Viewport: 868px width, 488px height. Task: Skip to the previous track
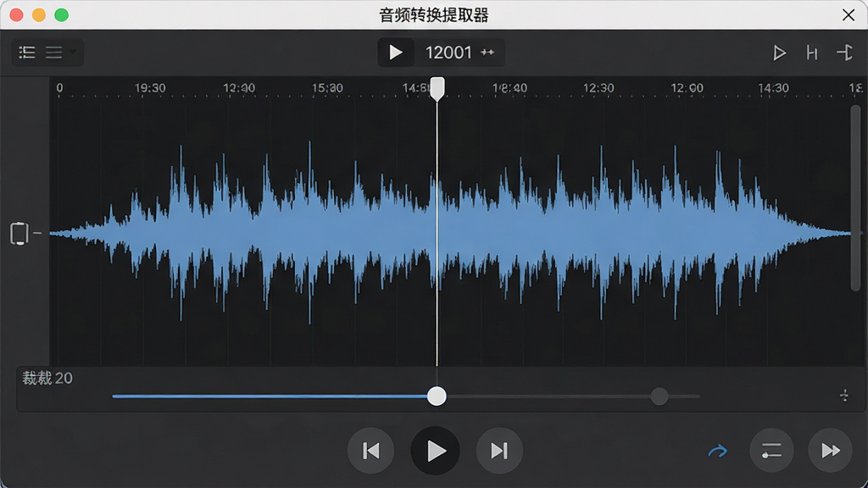coord(371,451)
